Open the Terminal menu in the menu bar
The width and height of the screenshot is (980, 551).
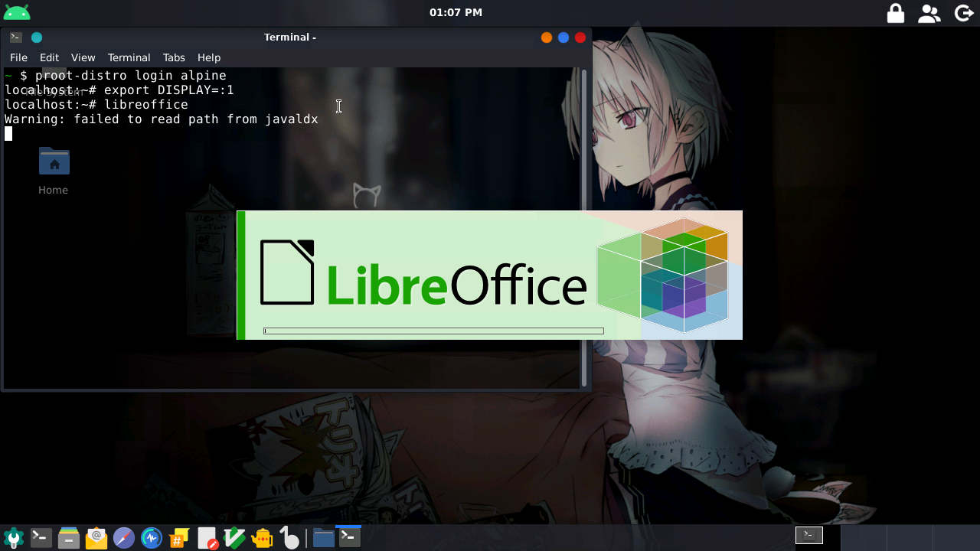pos(129,57)
